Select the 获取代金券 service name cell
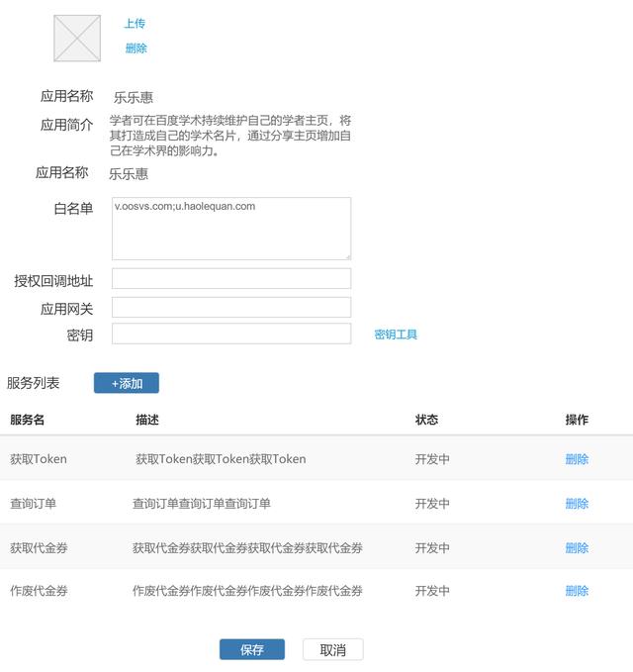 click(x=39, y=547)
